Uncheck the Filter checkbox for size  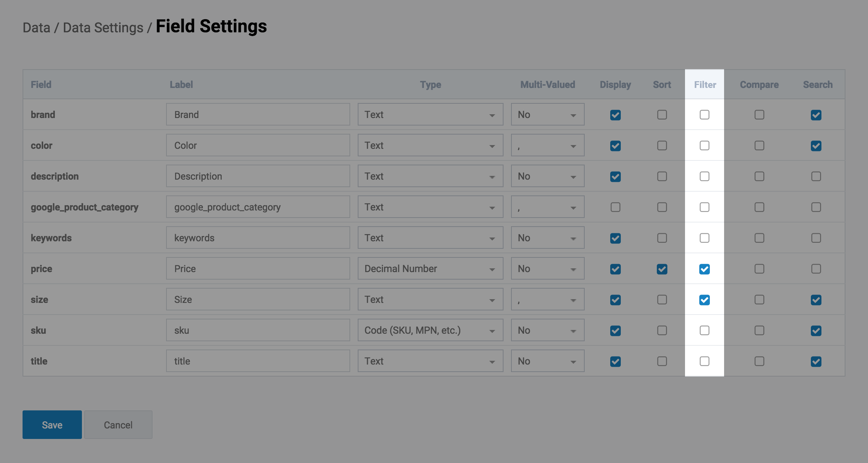pos(704,300)
